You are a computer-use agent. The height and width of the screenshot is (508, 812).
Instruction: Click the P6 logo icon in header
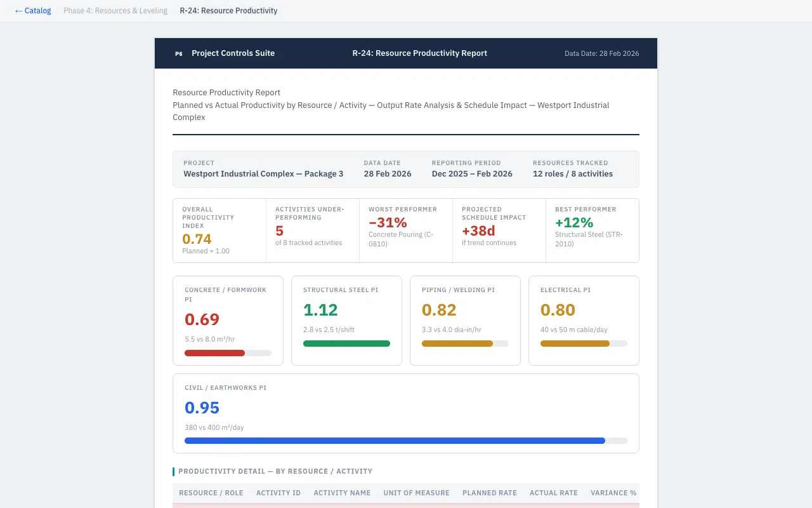179,53
